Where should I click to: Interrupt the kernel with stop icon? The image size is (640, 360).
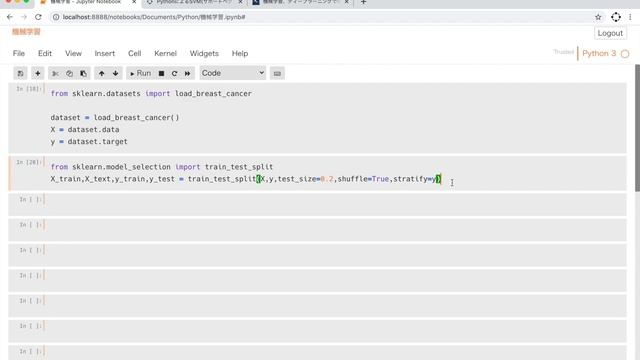[161, 73]
